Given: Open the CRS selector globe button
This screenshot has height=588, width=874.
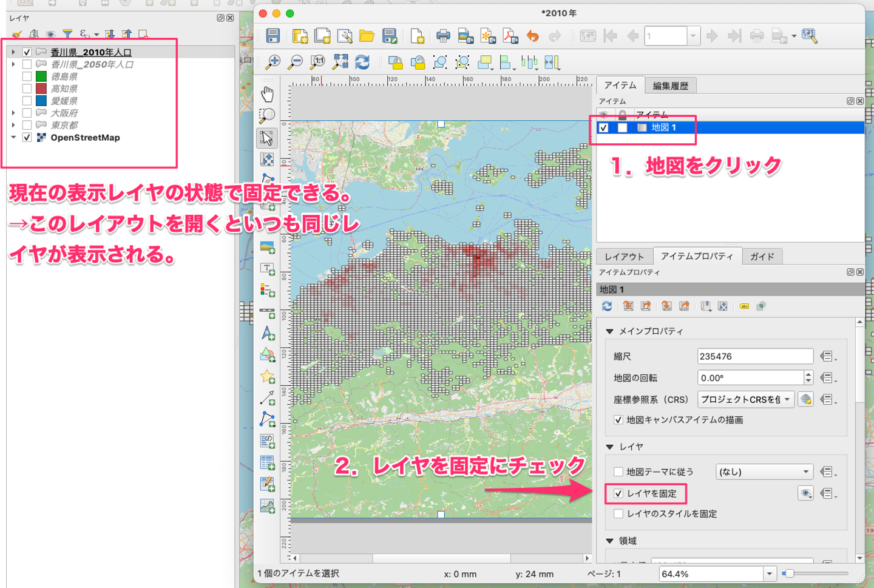Looking at the screenshot, I should pyautogui.click(x=805, y=399).
